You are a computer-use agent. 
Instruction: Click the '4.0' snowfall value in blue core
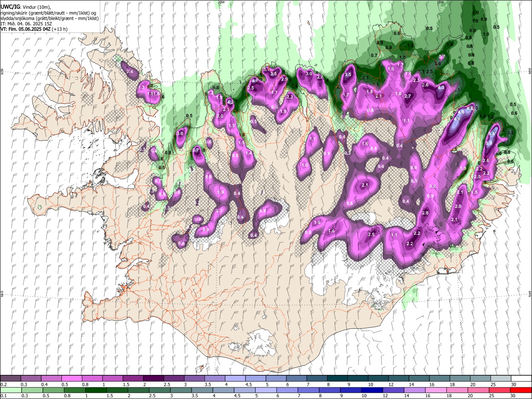point(456,119)
